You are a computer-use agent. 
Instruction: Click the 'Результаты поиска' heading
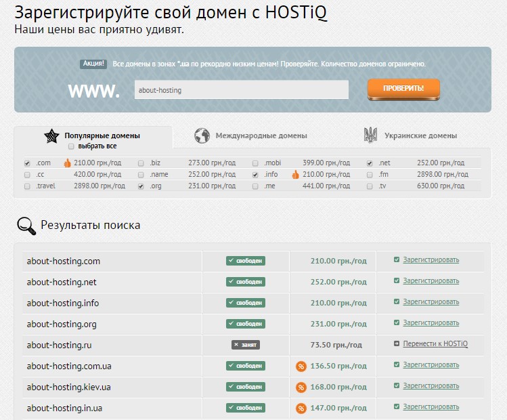tap(91, 225)
